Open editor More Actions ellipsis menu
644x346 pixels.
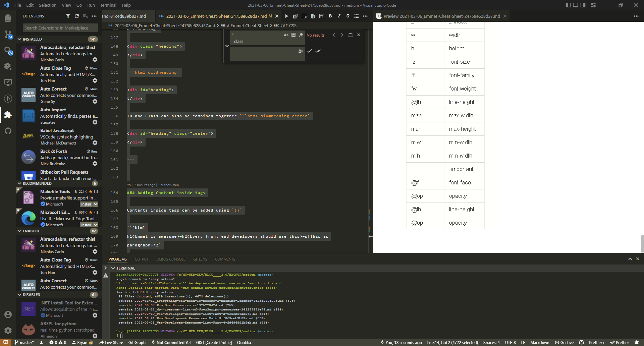(x=365, y=16)
